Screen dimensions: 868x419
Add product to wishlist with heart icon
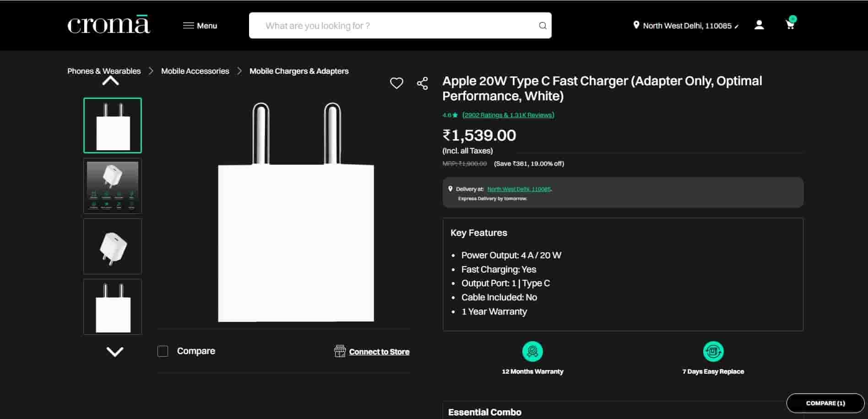click(396, 83)
